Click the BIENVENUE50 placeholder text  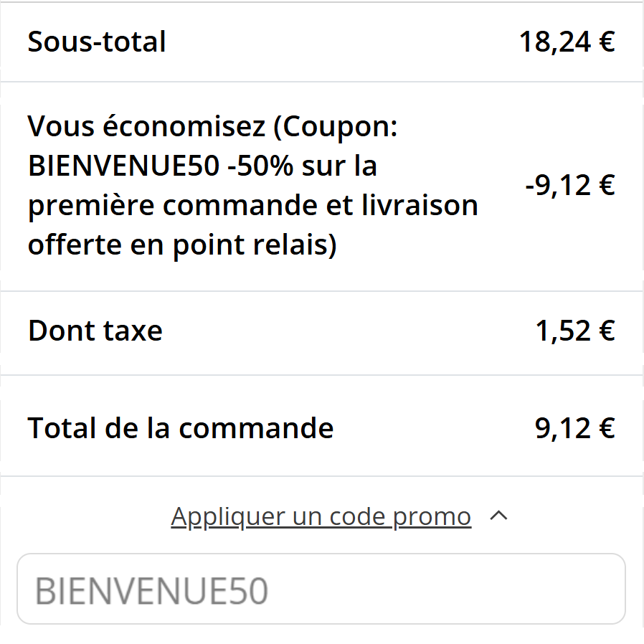tap(153, 588)
